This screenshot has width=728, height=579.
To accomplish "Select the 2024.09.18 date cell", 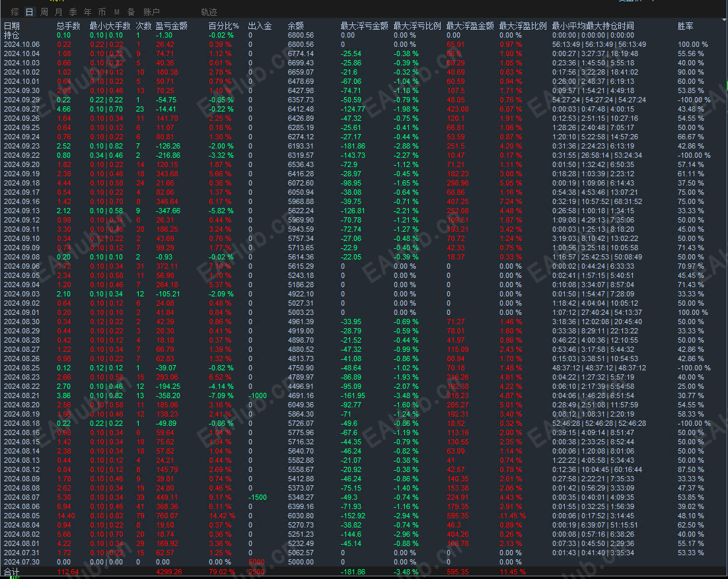I will 22,184.
